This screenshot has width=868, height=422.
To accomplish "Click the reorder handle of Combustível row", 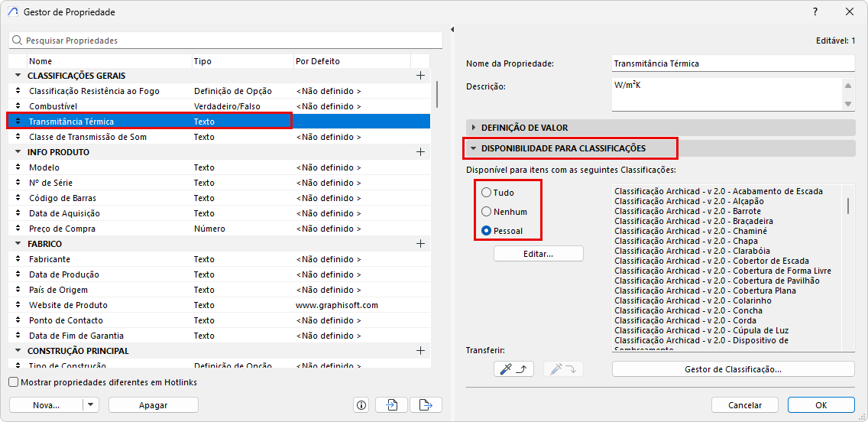I will (x=18, y=105).
